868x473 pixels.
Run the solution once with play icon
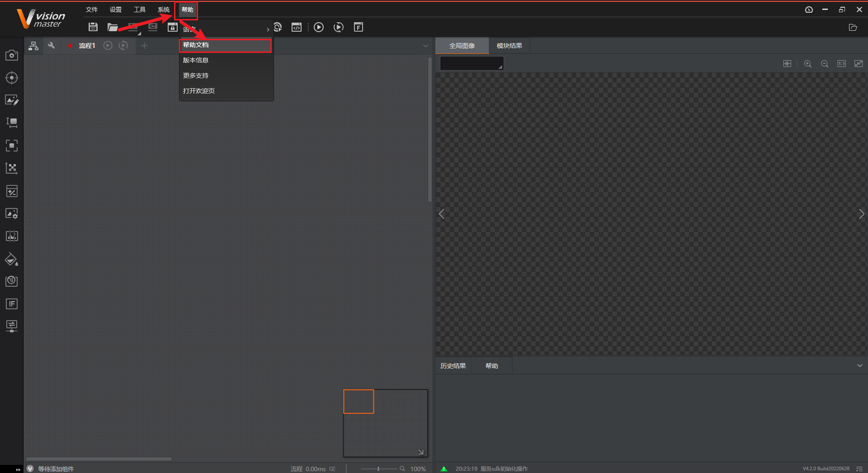319,27
